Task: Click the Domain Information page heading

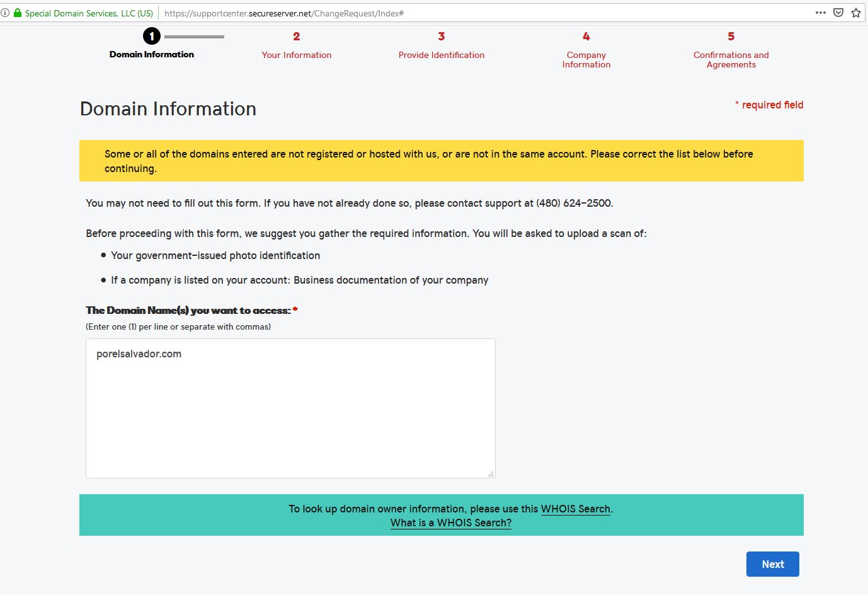Action: [x=168, y=109]
